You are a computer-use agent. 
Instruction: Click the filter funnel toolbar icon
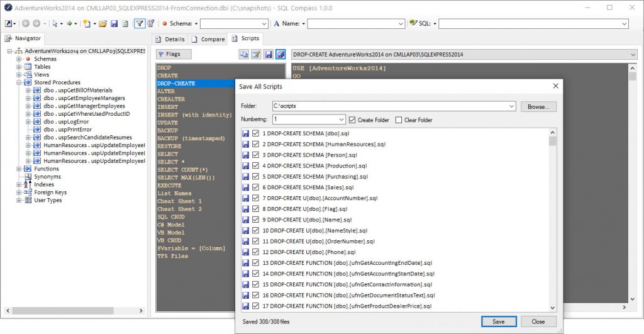click(140, 23)
